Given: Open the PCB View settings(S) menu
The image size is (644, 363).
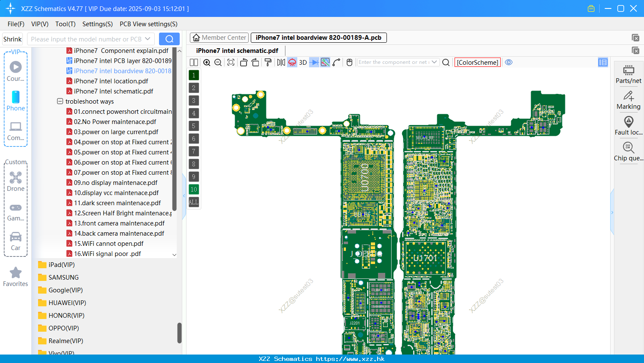Looking at the screenshot, I should coord(148,24).
